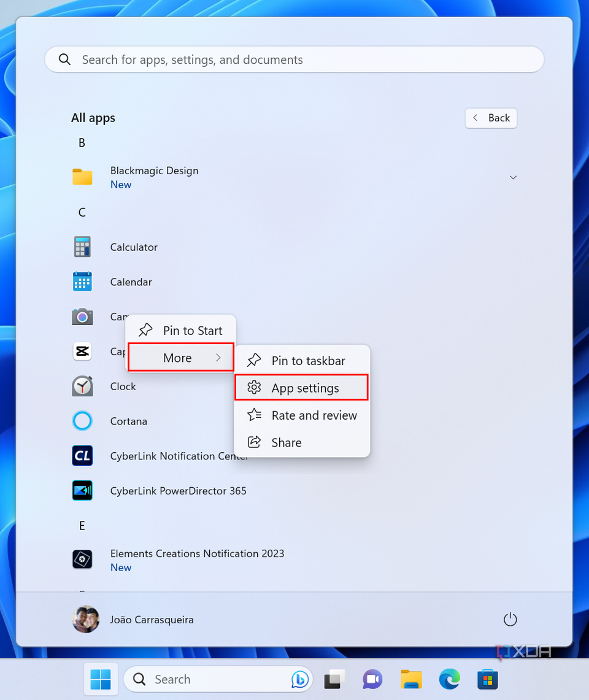Launch the Microsoft Store from the taskbar
Screen dimensions: 589x700
(x=487, y=679)
